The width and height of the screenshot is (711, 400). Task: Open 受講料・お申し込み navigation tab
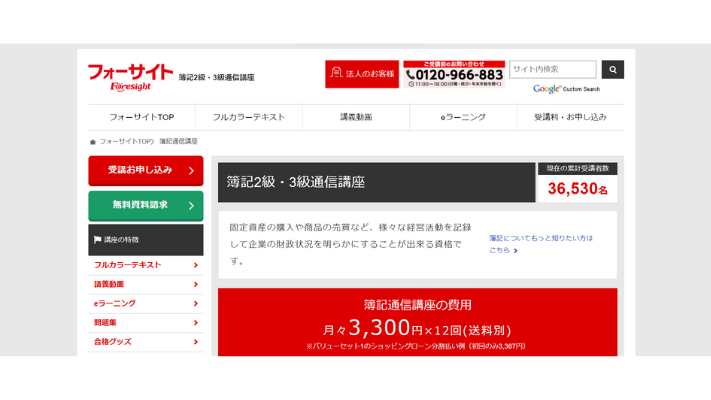pyautogui.click(x=570, y=117)
